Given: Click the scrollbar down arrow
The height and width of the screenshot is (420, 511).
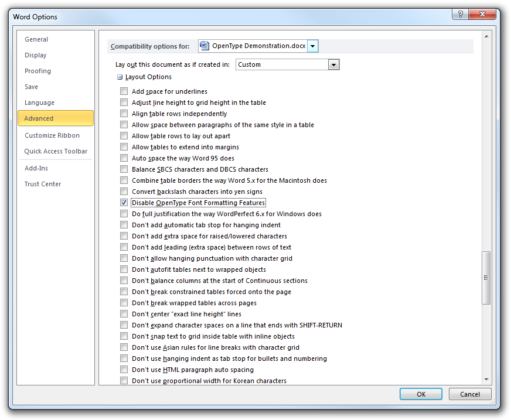Looking at the screenshot, I should (487, 378).
